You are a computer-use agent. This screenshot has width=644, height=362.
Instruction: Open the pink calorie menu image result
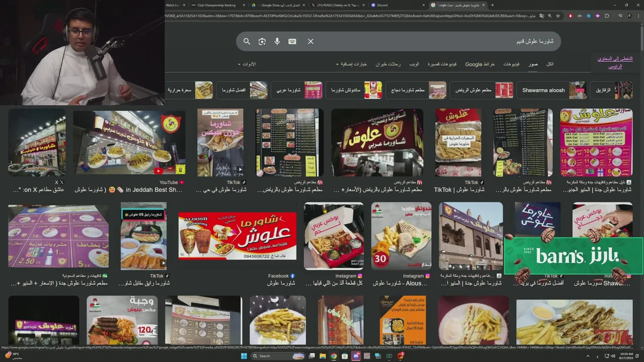tap(596, 143)
